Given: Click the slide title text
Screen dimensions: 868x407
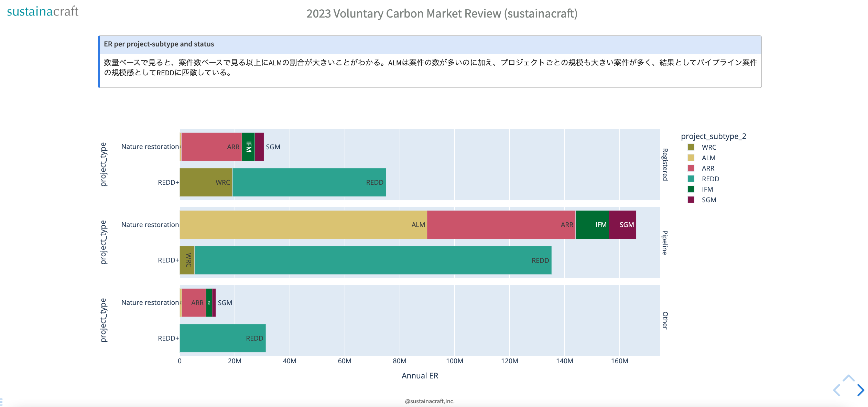Looking at the screenshot, I should point(442,14).
